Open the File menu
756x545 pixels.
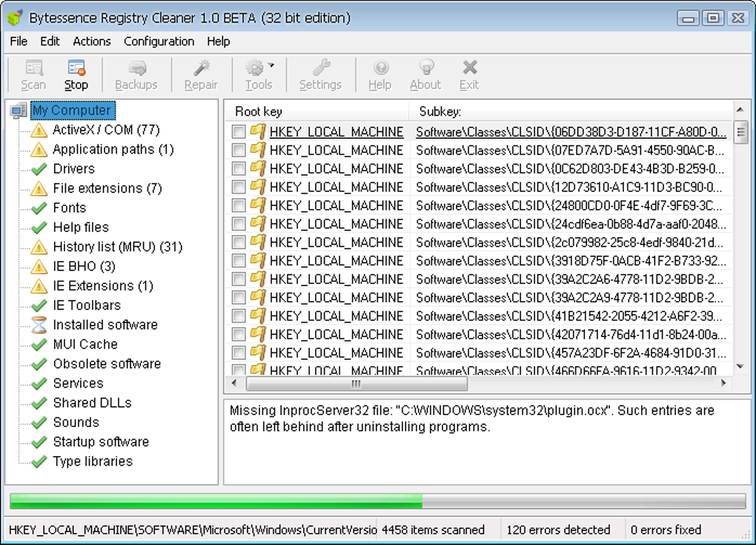(x=19, y=42)
